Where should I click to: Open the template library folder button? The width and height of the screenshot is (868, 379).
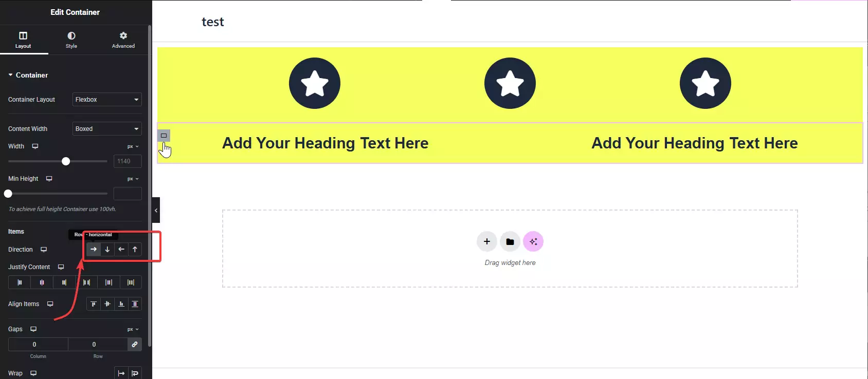[x=510, y=241]
